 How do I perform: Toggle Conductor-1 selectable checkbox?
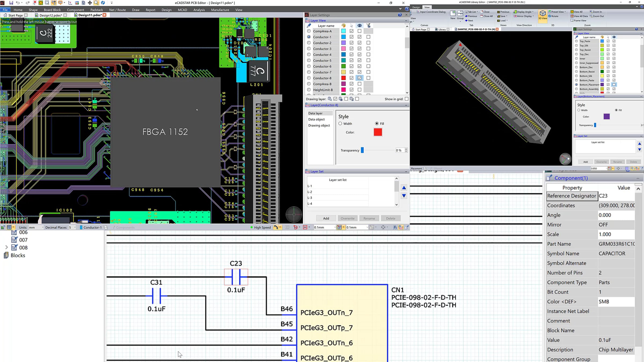(x=352, y=37)
